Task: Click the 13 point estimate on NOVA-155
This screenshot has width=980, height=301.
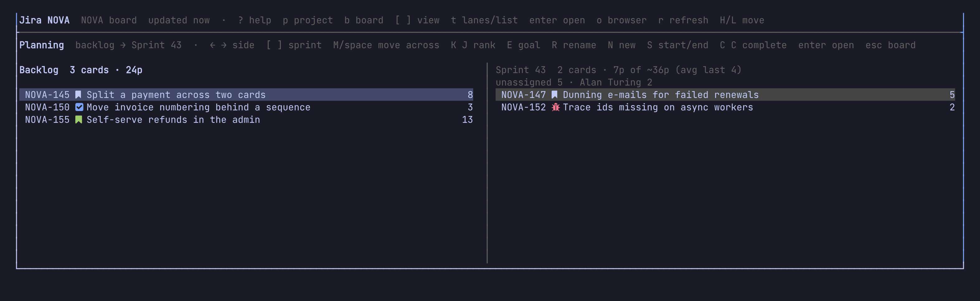Action: pyautogui.click(x=467, y=120)
